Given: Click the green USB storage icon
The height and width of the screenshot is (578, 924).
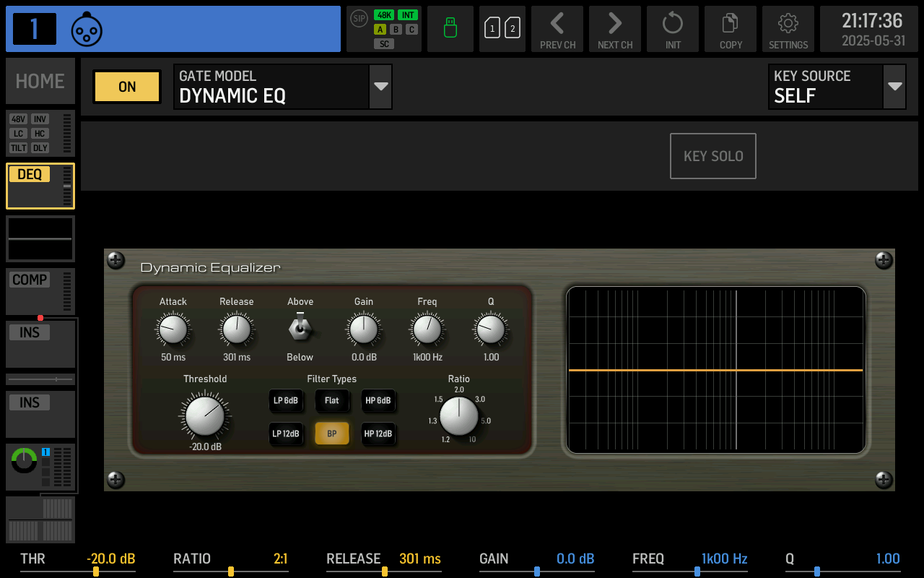Looking at the screenshot, I should (450, 29).
